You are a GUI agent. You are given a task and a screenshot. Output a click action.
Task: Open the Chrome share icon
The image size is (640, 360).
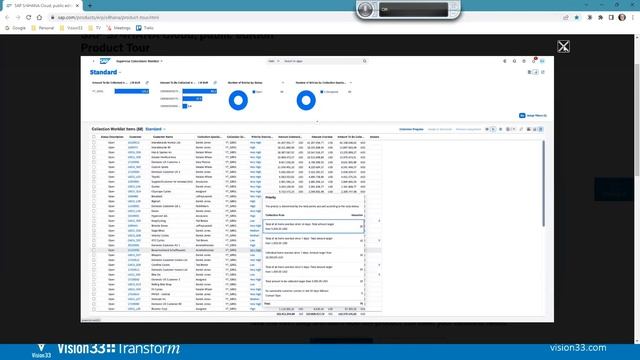pos(566,18)
